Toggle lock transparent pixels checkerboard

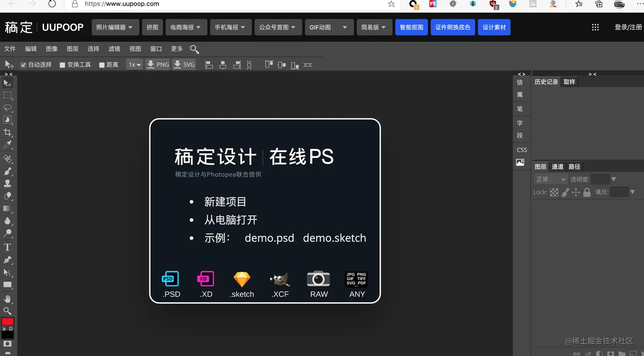pyautogui.click(x=554, y=192)
